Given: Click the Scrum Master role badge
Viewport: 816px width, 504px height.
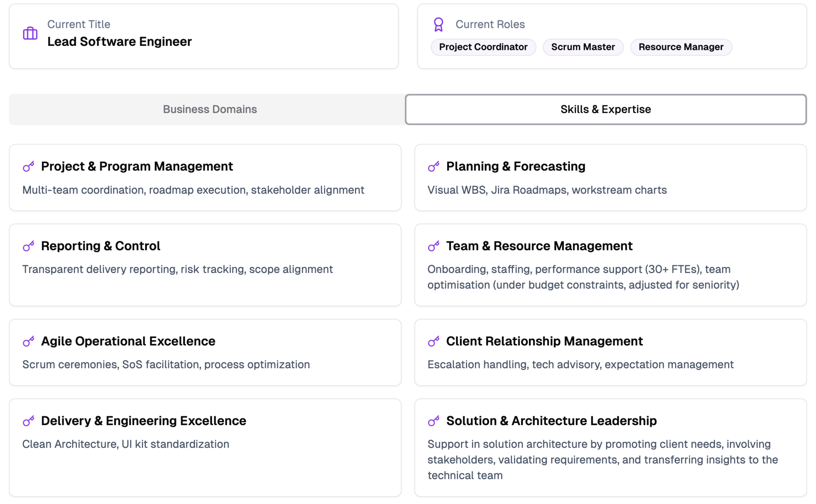Looking at the screenshot, I should [583, 47].
